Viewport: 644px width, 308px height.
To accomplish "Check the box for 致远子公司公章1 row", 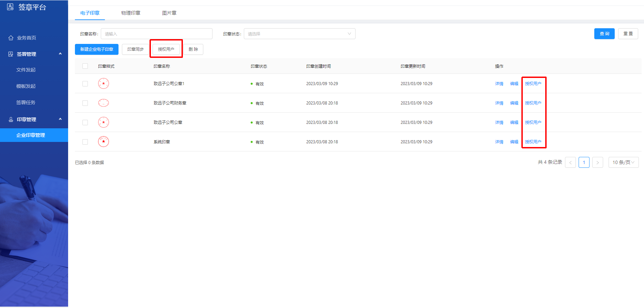I will (85, 84).
